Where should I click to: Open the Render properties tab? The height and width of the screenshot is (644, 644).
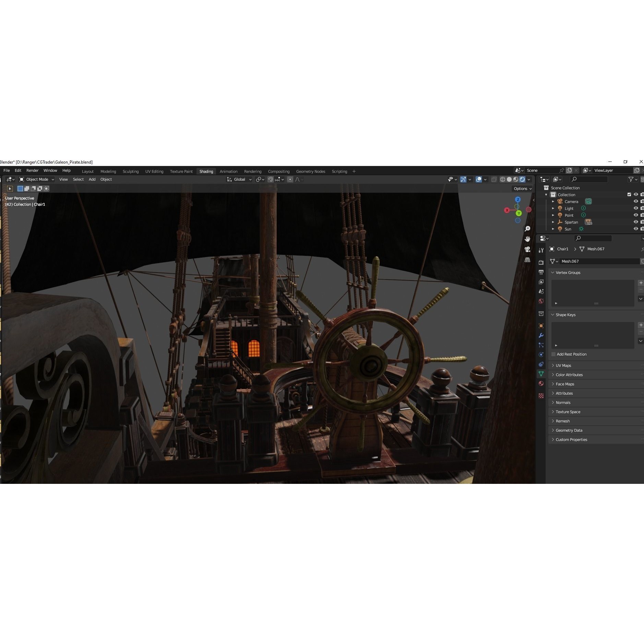tap(541, 262)
